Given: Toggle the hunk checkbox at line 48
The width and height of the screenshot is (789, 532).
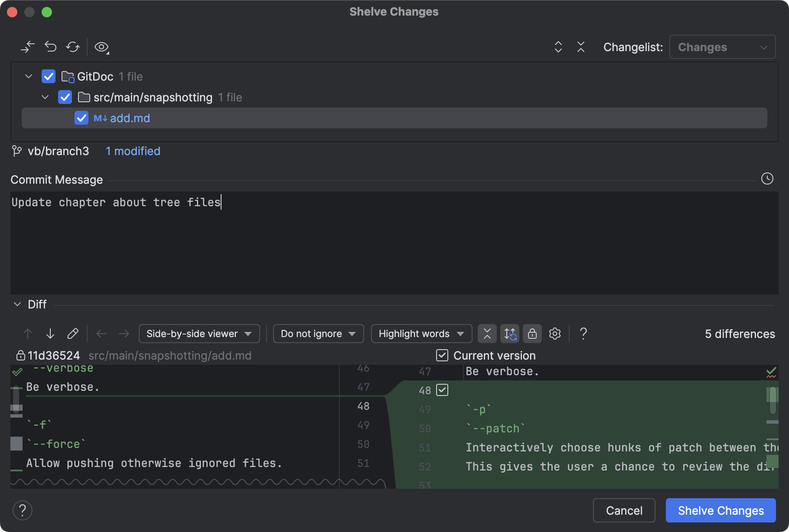Looking at the screenshot, I should point(442,390).
